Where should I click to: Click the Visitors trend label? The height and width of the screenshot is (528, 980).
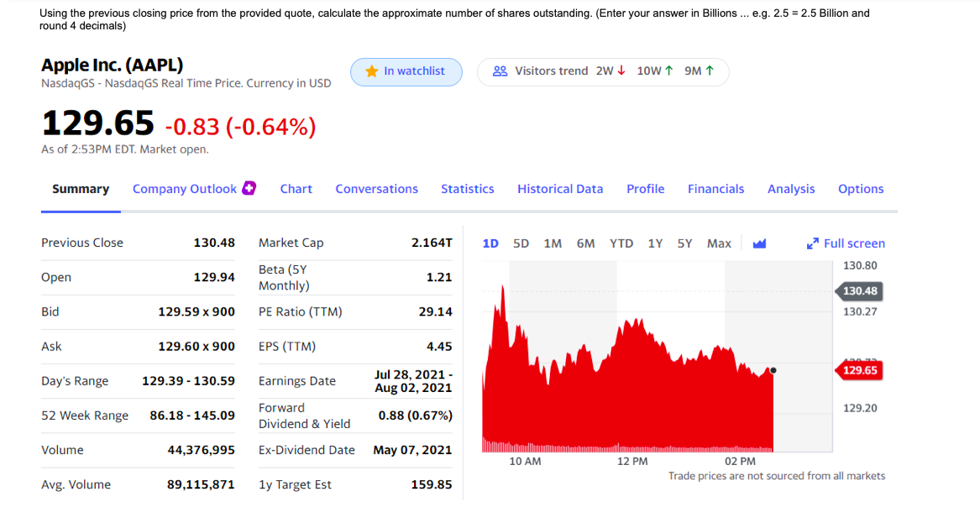click(551, 71)
